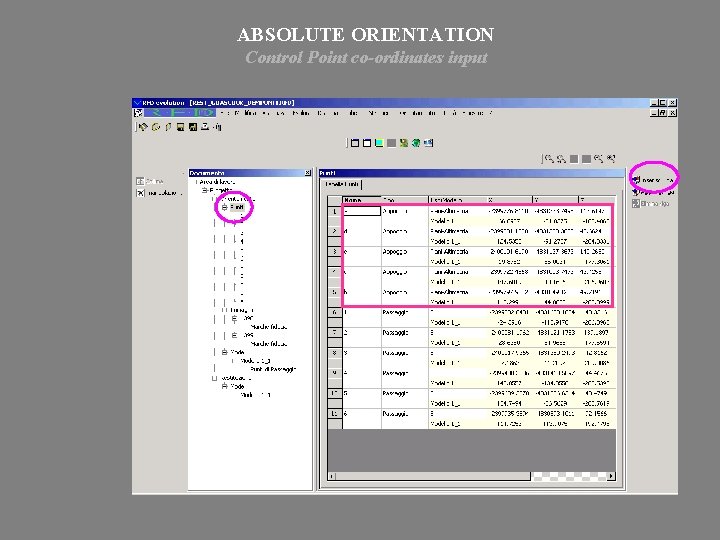This screenshot has height=540, width=720.
Task: Click the Z column header
Action: pos(596,200)
